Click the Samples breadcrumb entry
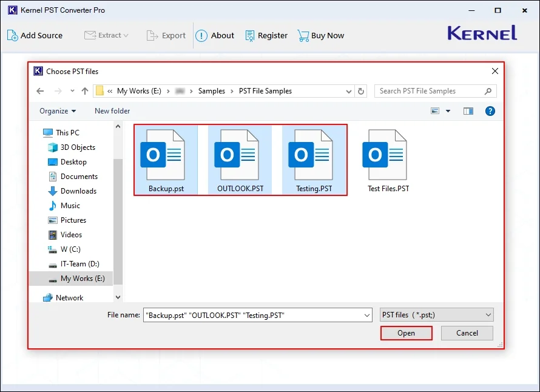The height and width of the screenshot is (392, 540). (212, 91)
